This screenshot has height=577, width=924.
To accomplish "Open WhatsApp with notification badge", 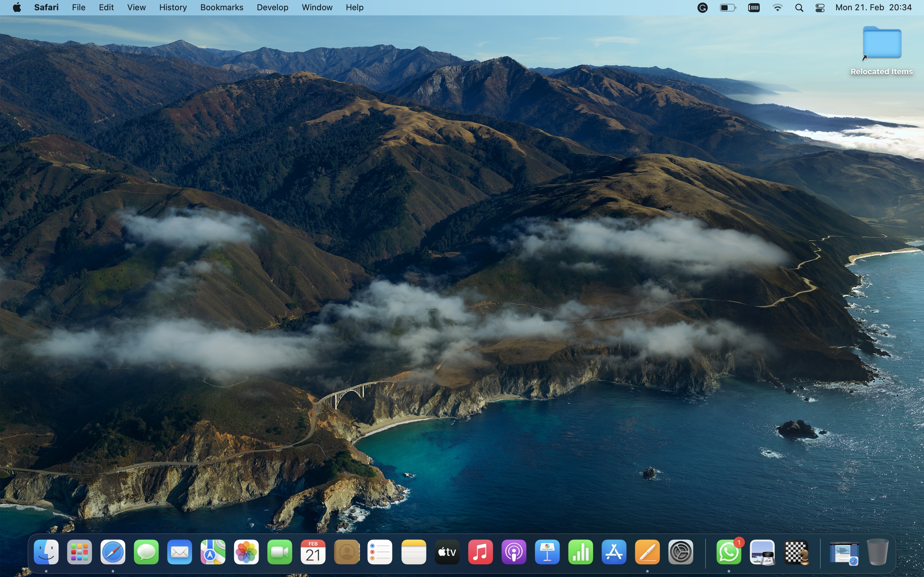I will [729, 552].
